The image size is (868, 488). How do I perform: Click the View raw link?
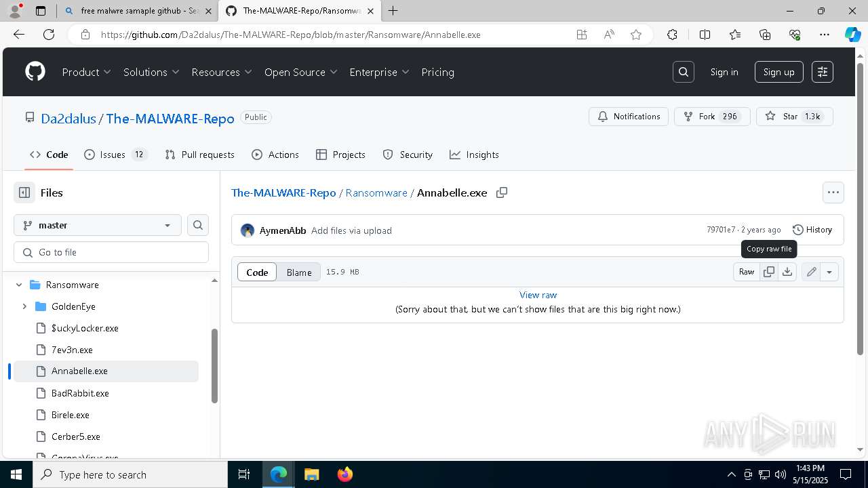tap(538, 295)
